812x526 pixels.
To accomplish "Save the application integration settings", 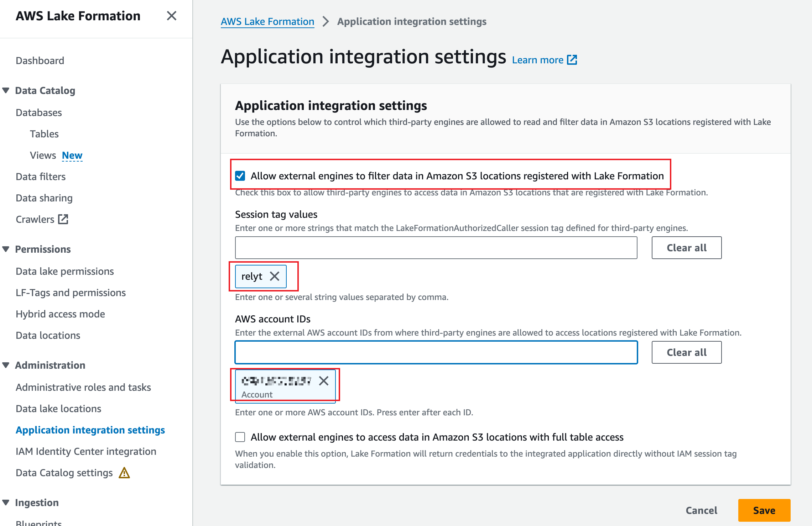I will coord(764,510).
